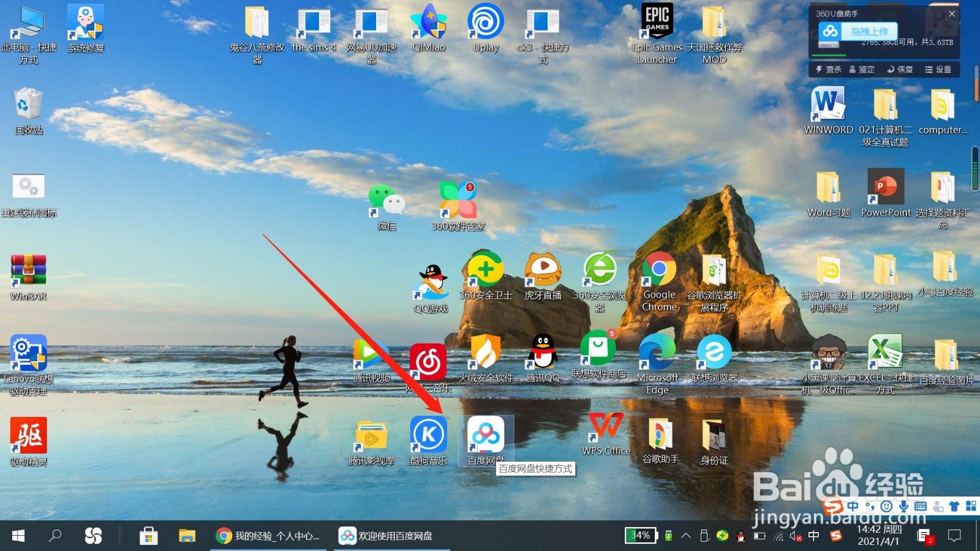The width and height of the screenshot is (980, 551).
Task: Launch 驱动精灵 desktop icon
Action: pyautogui.click(x=29, y=442)
